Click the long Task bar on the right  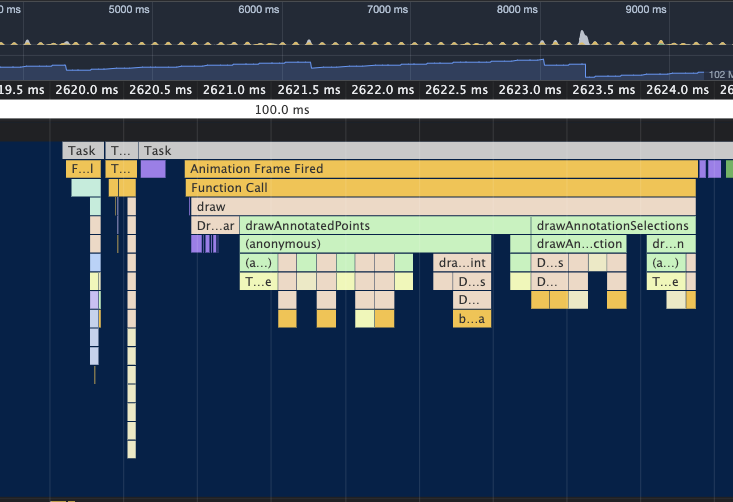[x=436, y=151]
